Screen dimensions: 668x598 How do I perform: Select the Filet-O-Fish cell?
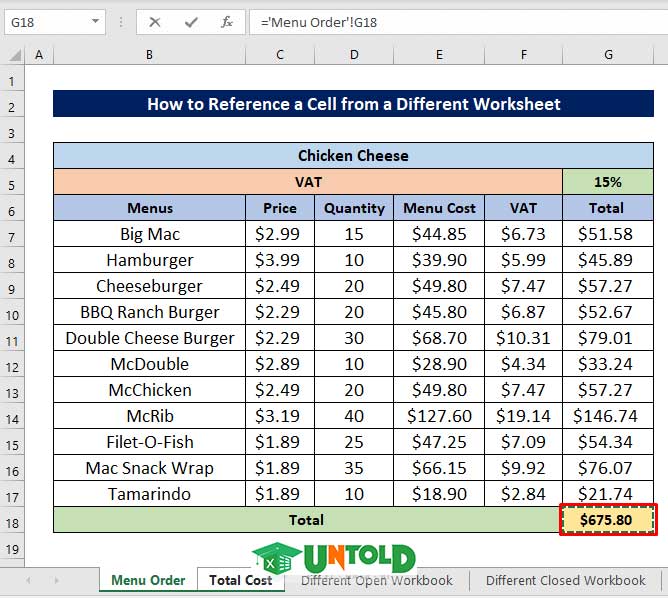tap(150, 442)
